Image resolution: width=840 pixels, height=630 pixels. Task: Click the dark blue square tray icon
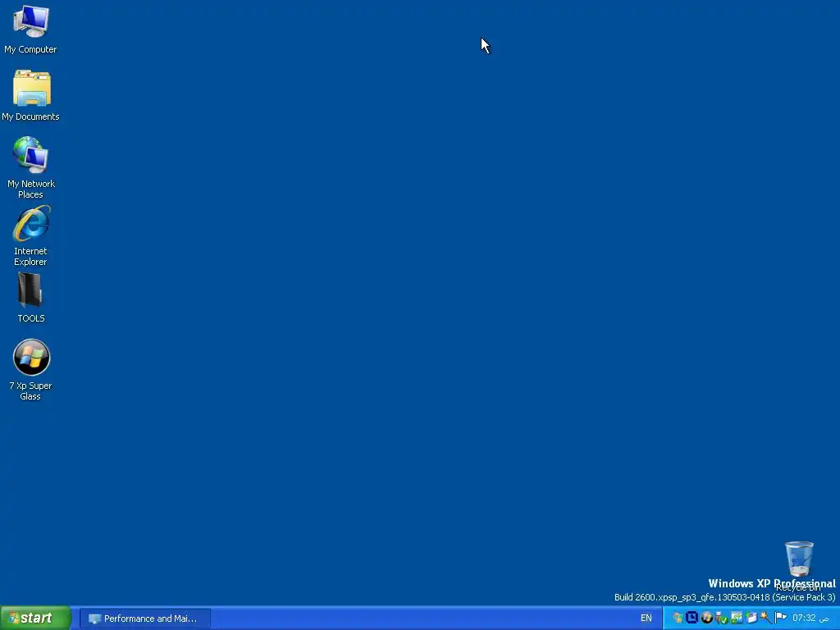click(x=692, y=617)
